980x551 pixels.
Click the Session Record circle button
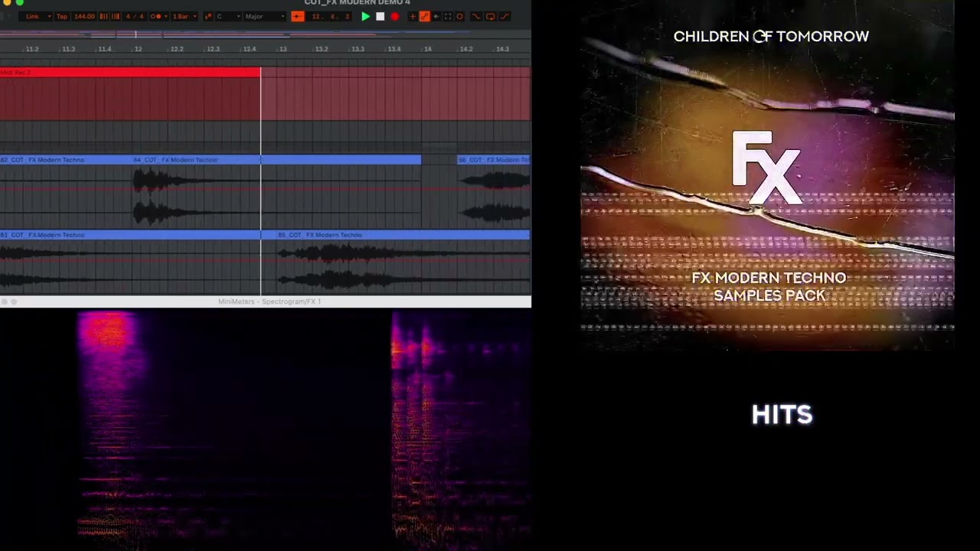[459, 16]
